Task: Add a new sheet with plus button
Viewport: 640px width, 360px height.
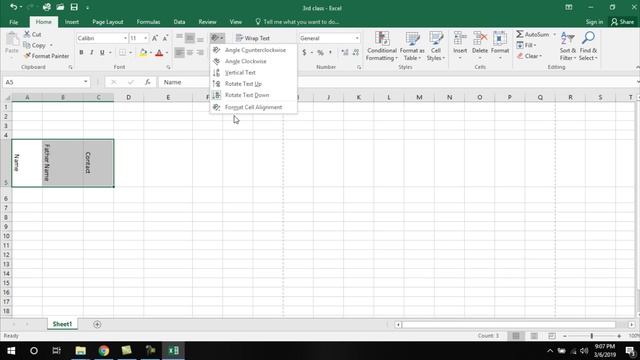Action: pyautogui.click(x=97, y=324)
